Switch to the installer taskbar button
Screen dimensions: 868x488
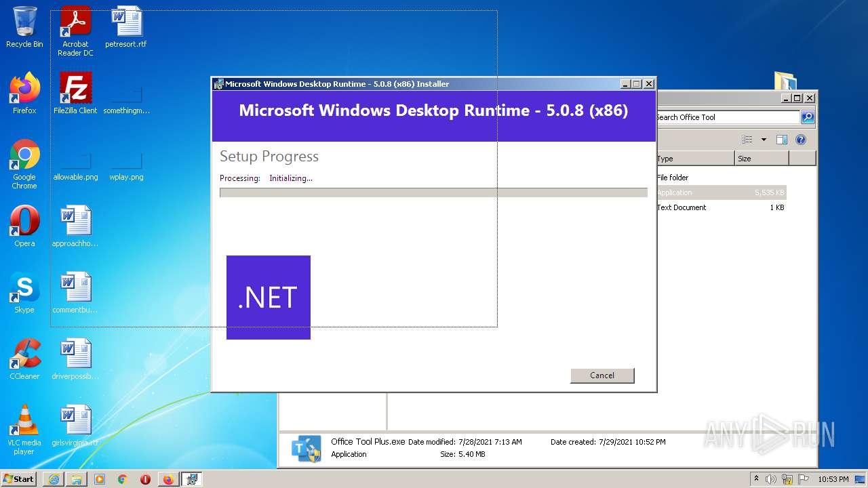tap(192, 479)
